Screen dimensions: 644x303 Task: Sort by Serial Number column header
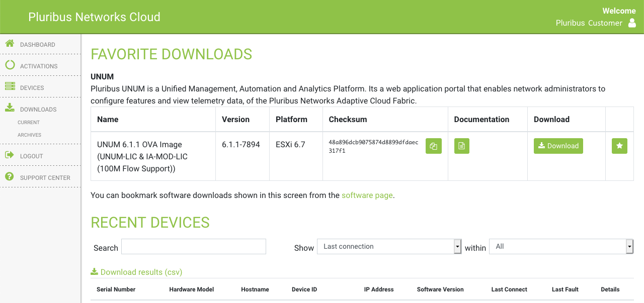(116, 289)
